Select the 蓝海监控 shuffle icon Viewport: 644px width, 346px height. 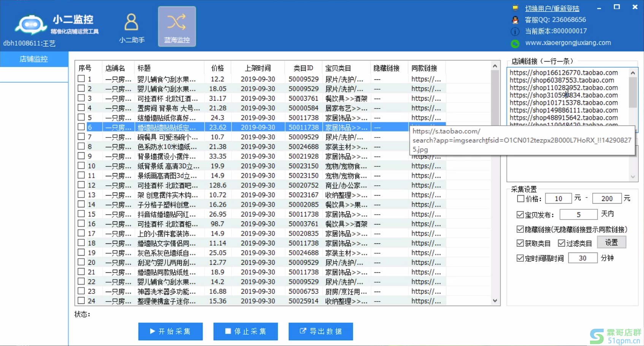(177, 22)
